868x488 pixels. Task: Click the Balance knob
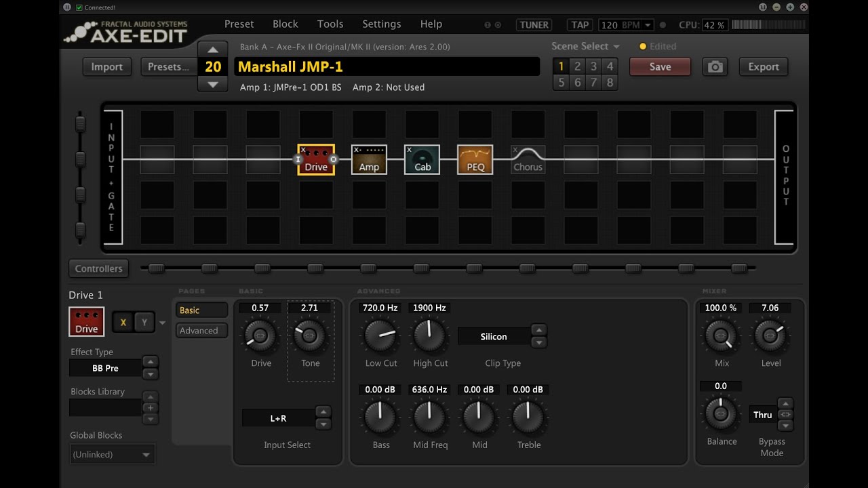tap(722, 413)
